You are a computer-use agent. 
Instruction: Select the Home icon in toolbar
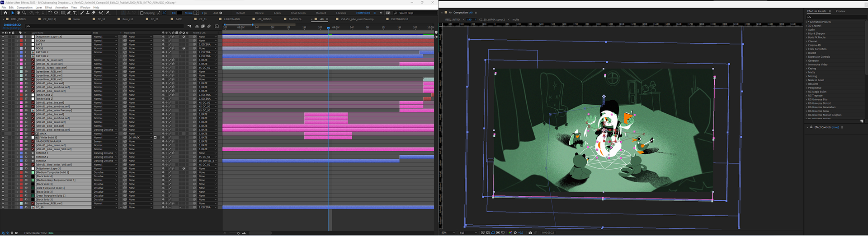5,13
